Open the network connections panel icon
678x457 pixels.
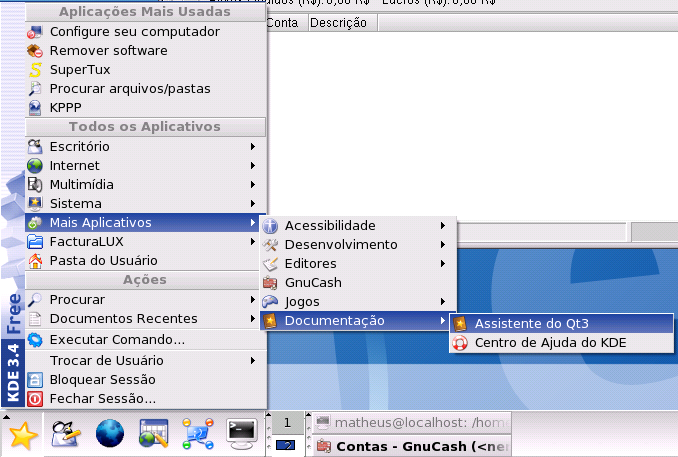[x=198, y=434]
